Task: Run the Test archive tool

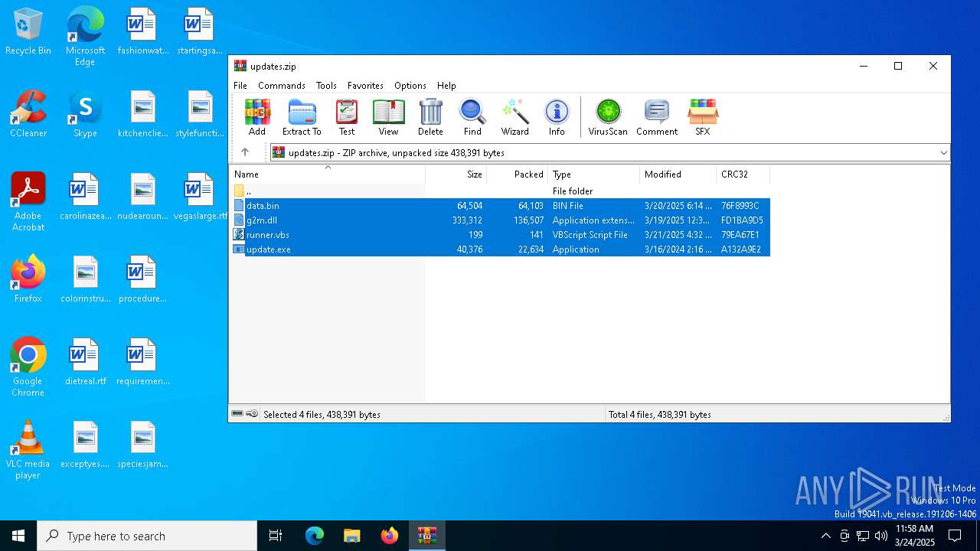Action: [347, 117]
